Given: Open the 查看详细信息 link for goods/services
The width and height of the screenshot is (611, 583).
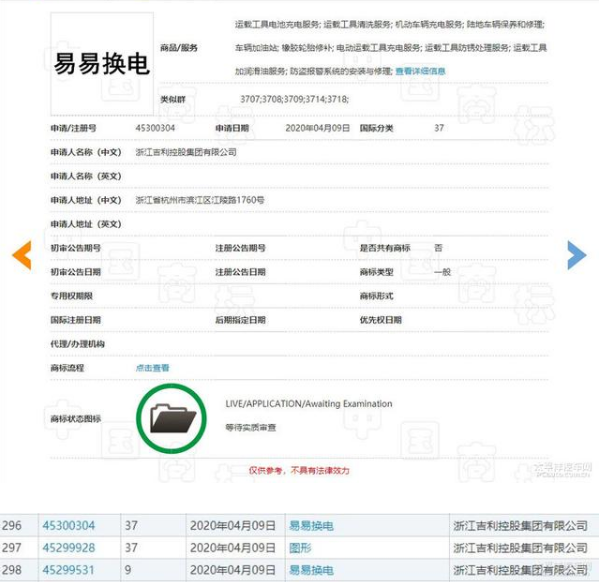Looking at the screenshot, I should pyautogui.click(x=420, y=71).
